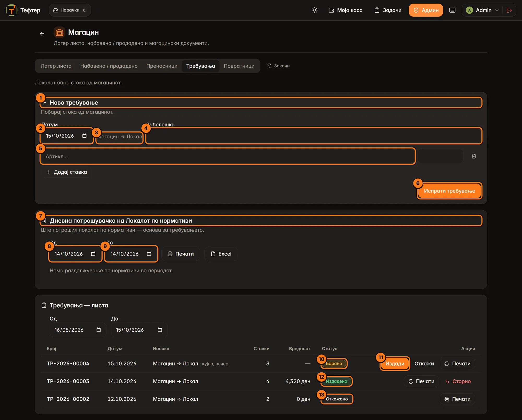Print requisition ТР-2026-00004

[x=458, y=363]
